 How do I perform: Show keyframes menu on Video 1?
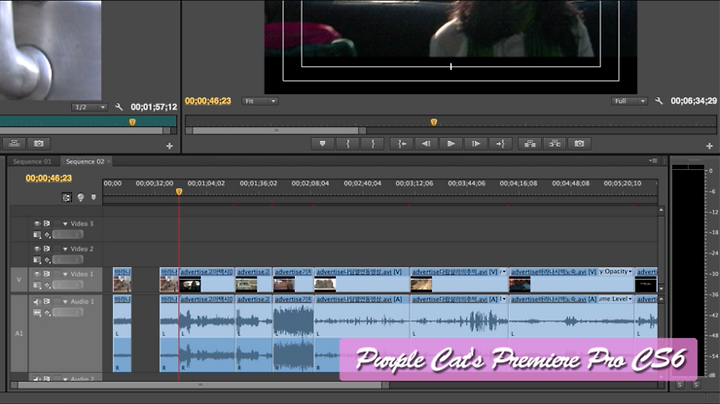(47, 285)
